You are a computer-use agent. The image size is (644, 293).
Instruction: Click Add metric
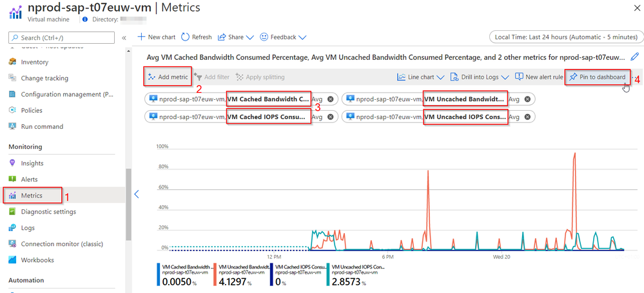click(168, 77)
